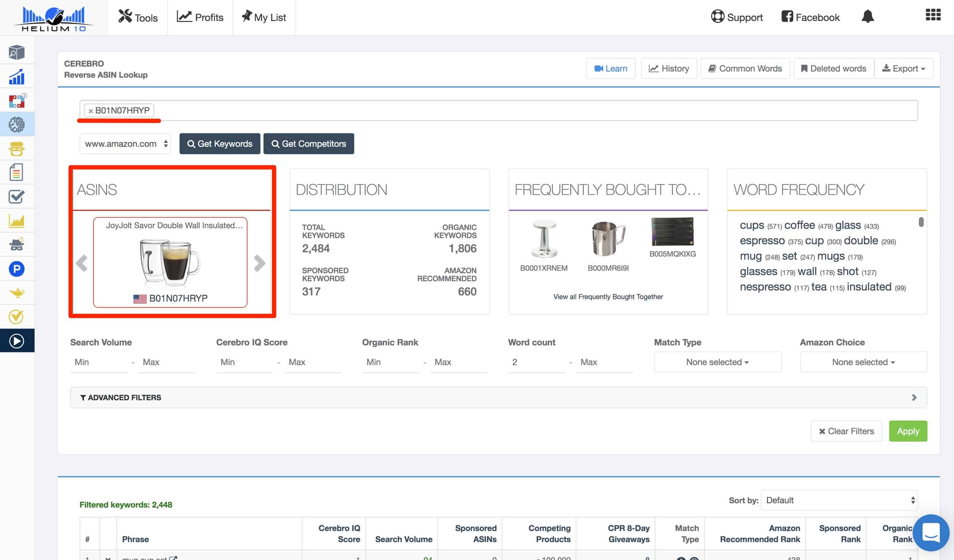Apply the filters with green button

908,431
